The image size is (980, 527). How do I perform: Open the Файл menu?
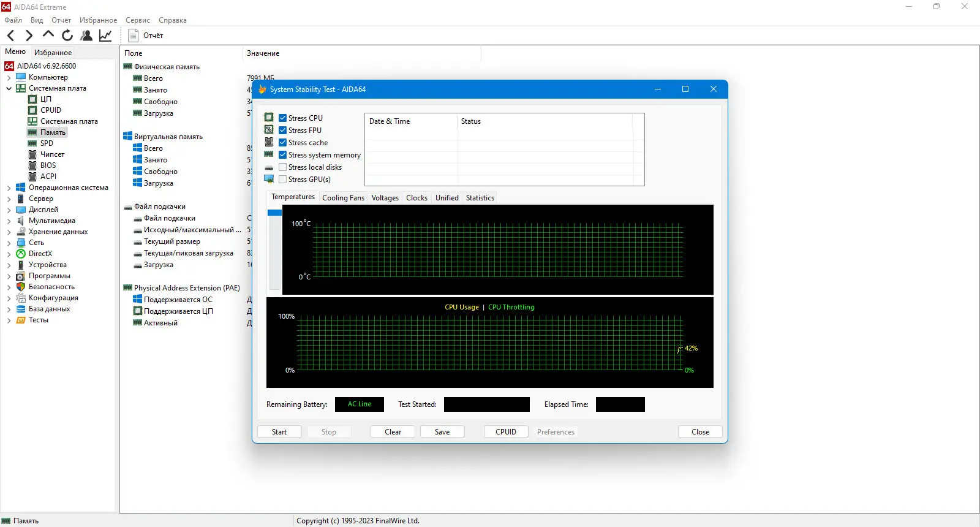13,20
